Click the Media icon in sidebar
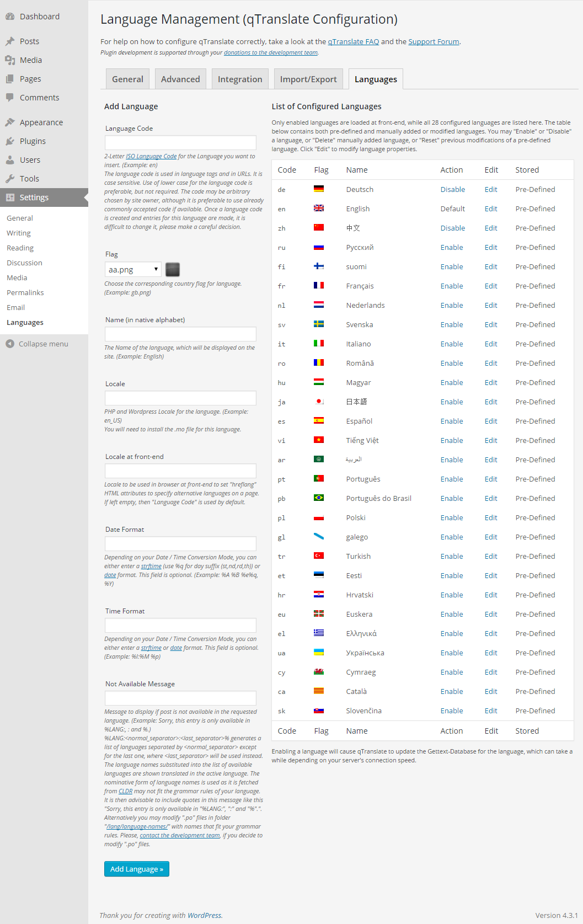Viewport: 583px width, 924px height. coord(10,60)
